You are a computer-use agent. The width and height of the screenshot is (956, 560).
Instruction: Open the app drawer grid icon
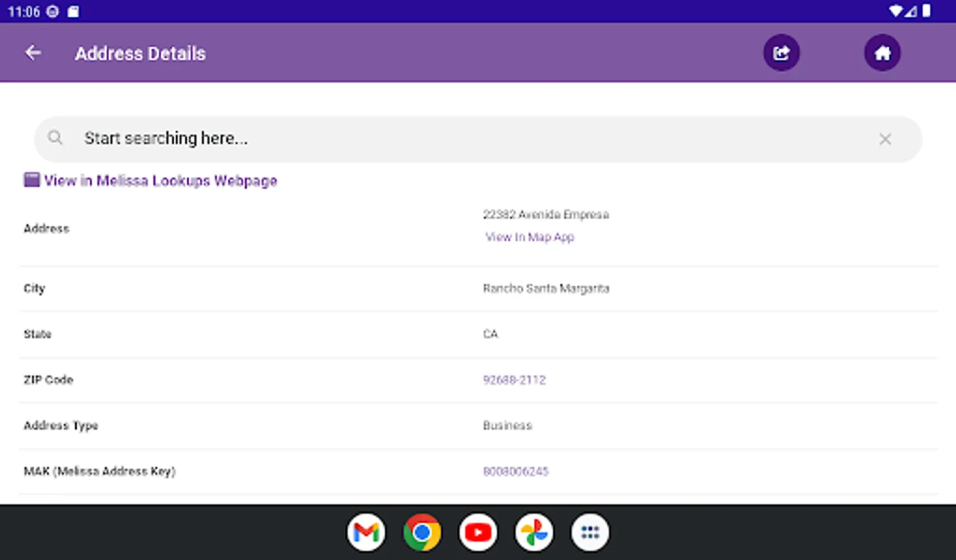tap(589, 532)
